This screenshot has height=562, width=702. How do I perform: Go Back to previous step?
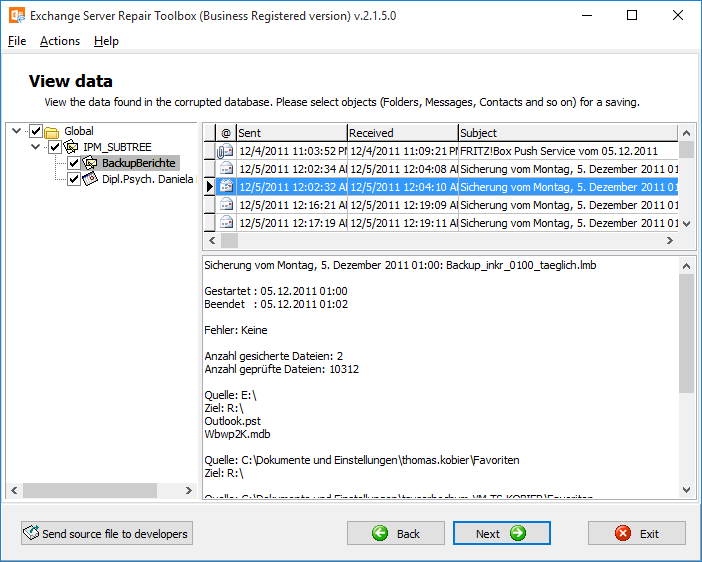(396, 533)
